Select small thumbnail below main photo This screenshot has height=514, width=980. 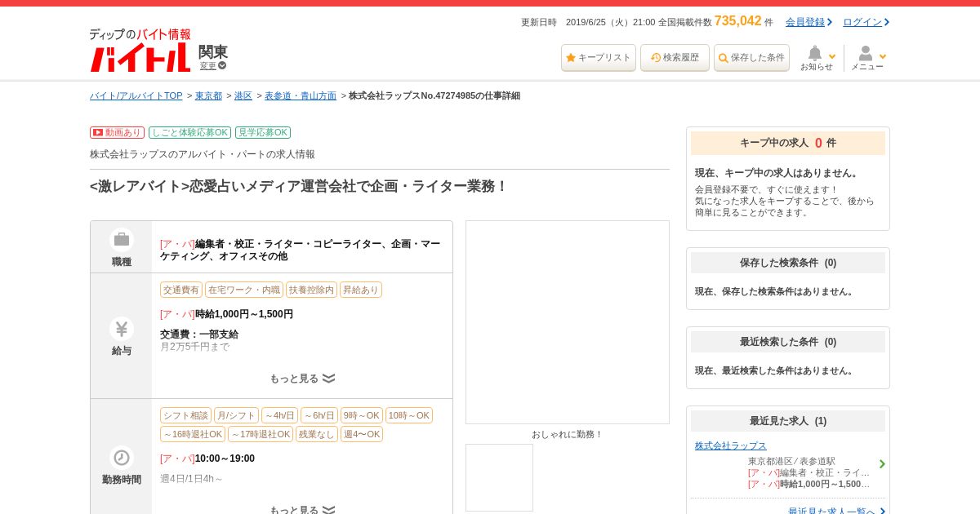(499, 477)
